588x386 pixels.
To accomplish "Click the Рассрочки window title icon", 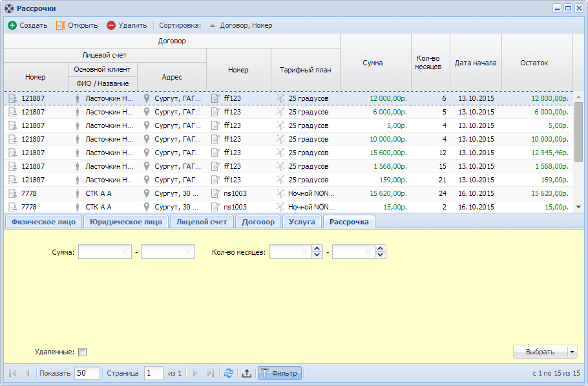I will pos(9,8).
